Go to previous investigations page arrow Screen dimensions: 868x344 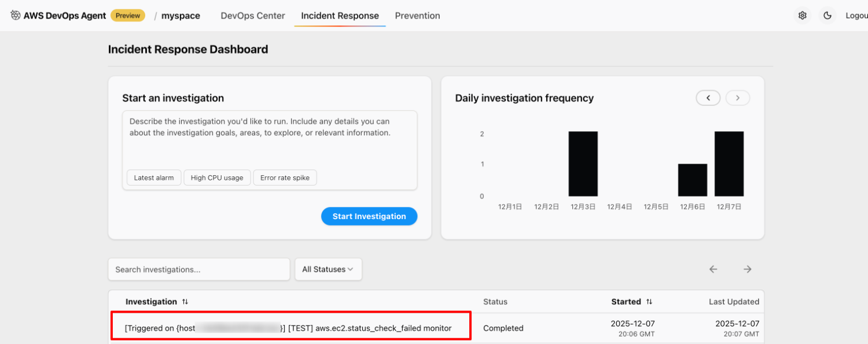pyautogui.click(x=713, y=269)
